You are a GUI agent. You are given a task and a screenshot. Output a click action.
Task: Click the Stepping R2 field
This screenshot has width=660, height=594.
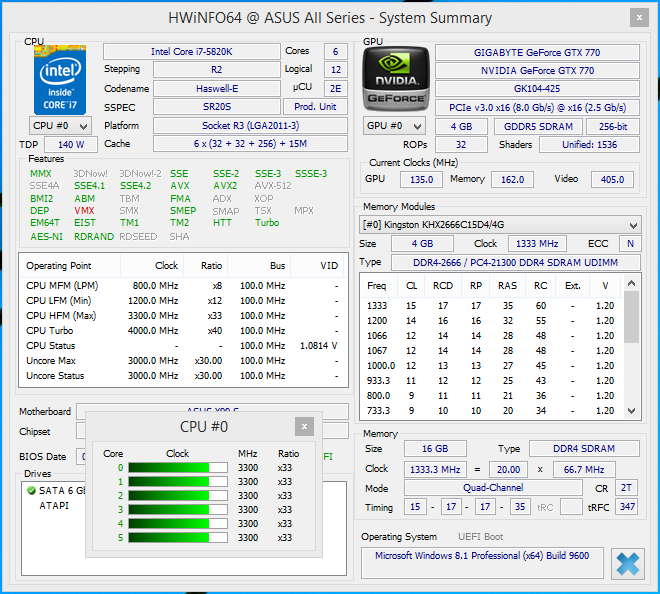tap(217, 70)
